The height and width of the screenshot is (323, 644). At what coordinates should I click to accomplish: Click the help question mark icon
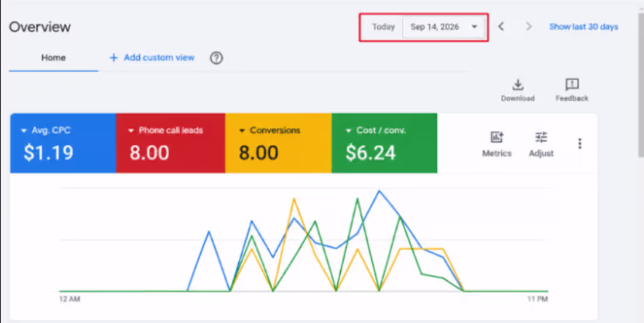click(x=217, y=58)
